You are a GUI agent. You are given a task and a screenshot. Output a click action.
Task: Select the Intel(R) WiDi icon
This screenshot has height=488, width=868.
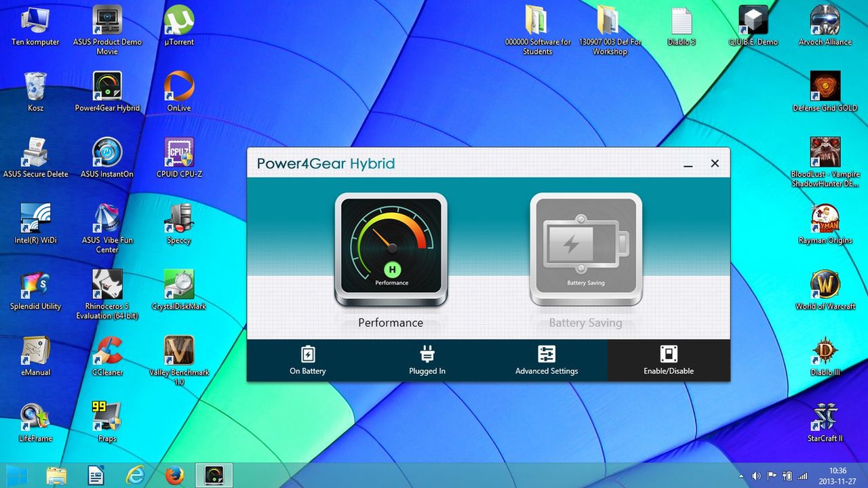[x=35, y=224]
